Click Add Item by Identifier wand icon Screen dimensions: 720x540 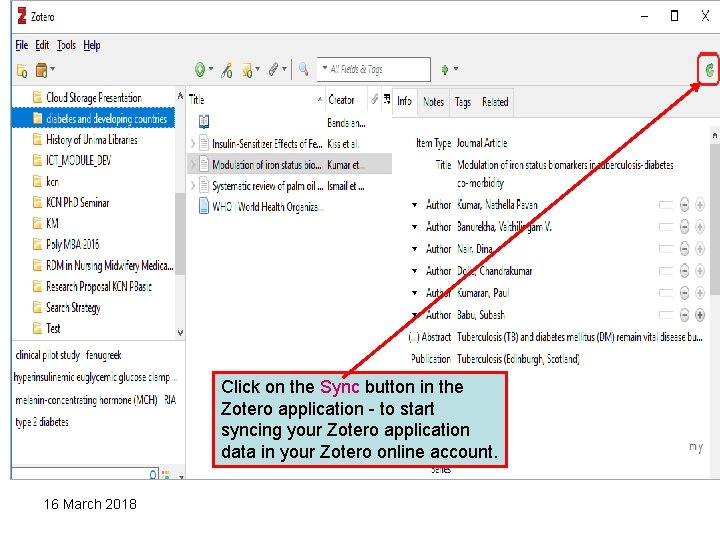coord(226,70)
